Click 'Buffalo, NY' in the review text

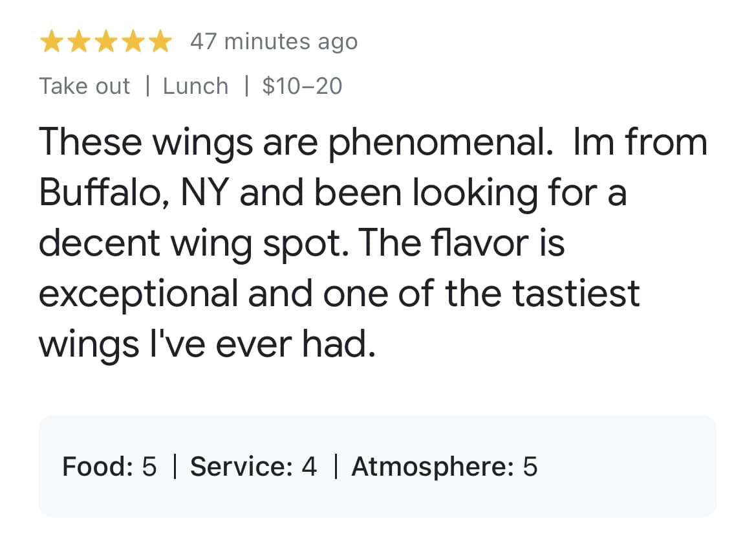click(134, 193)
